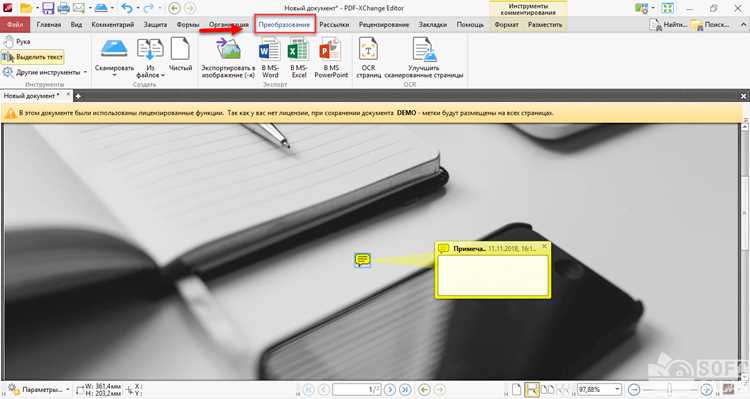750x399 pixels.
Task: Toggle full screen mode icon
Action: 668,8
